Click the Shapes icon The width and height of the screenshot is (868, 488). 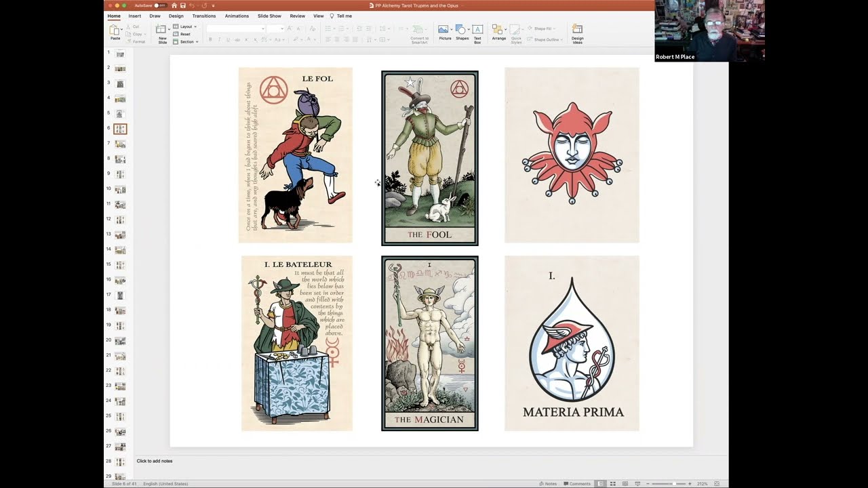click(x=461, y=29)
